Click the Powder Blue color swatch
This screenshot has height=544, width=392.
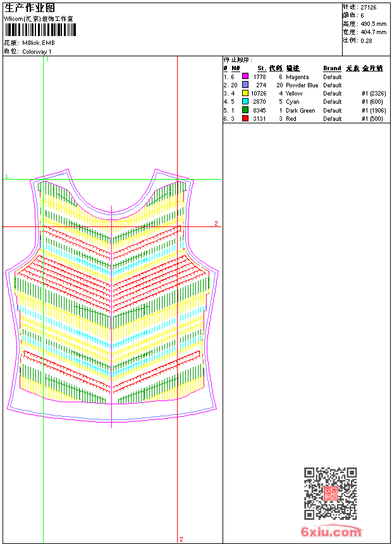245,85
